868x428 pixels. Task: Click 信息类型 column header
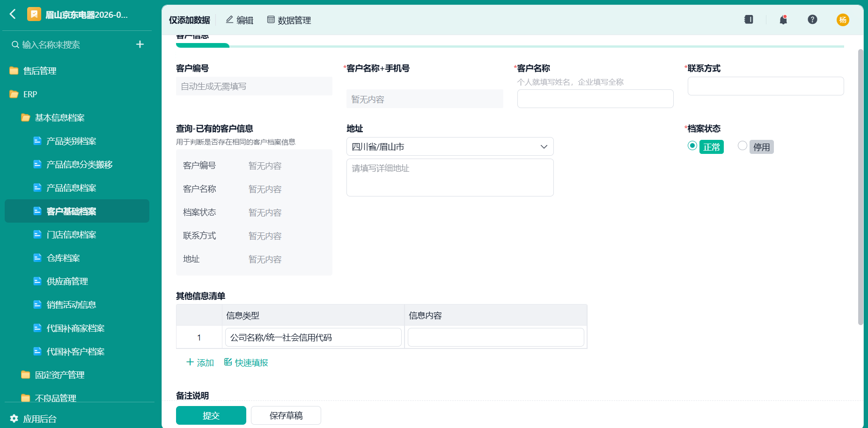coord(313,315)
